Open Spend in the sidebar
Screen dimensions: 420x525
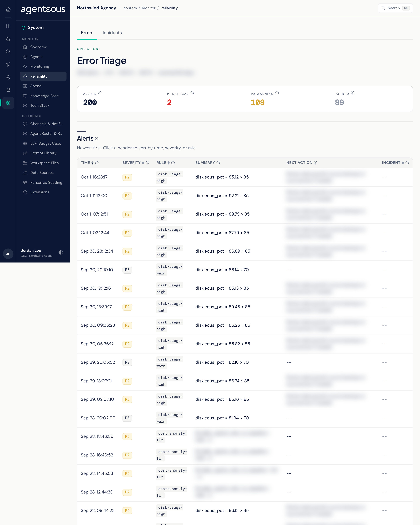coord(43,86)
